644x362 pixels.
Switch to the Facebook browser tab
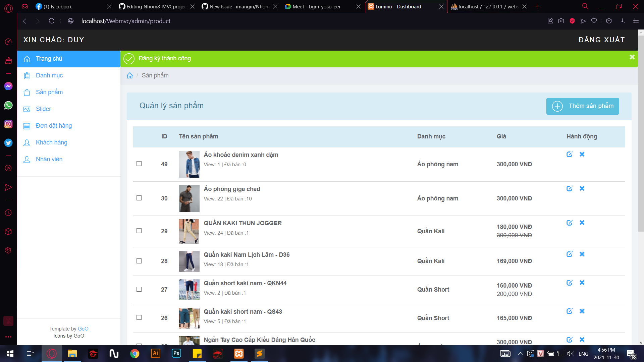click(x=58, y=6)
